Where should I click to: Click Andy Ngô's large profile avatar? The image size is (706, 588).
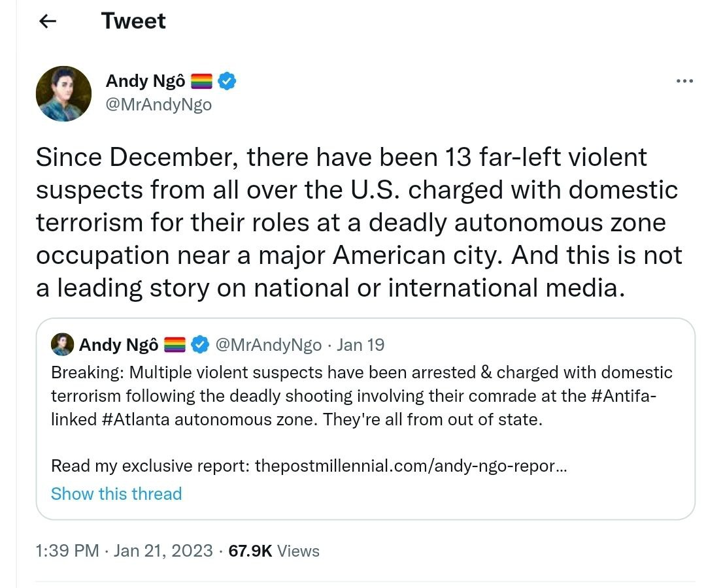click(x=63, y=93)
